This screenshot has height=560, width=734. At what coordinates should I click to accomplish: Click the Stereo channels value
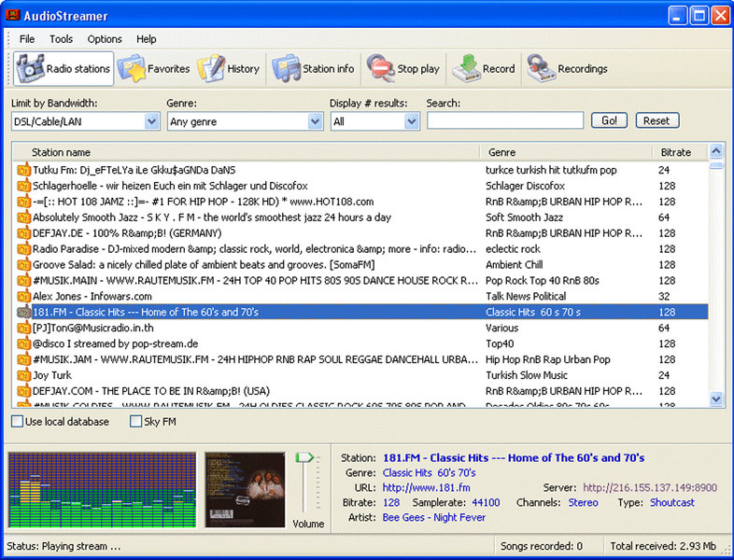tap(584, 502)
